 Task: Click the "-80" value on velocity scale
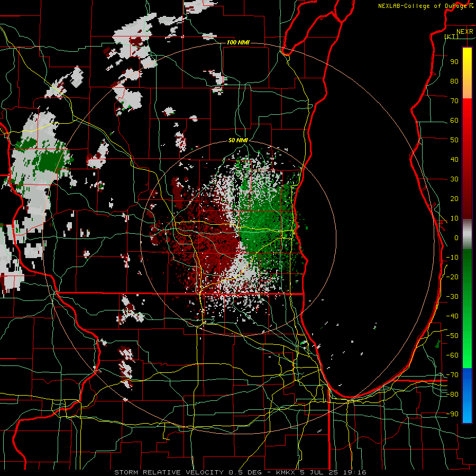tap(452, 395)
